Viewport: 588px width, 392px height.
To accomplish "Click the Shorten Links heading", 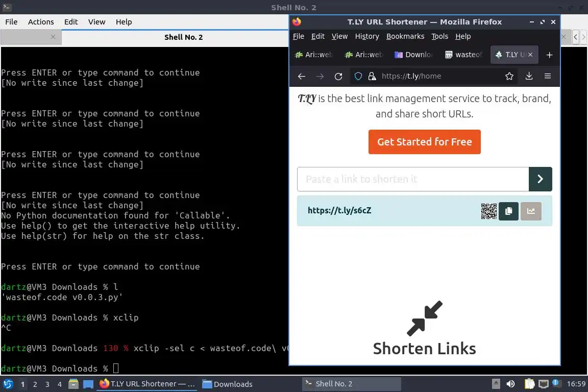I will click(424, 349).
